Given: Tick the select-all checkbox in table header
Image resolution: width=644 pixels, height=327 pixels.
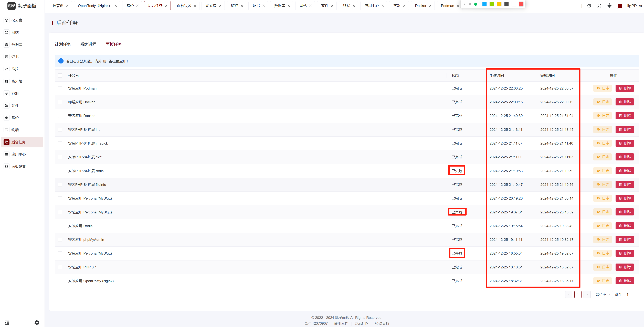Looking at the screenshot, I should [60, 75].
